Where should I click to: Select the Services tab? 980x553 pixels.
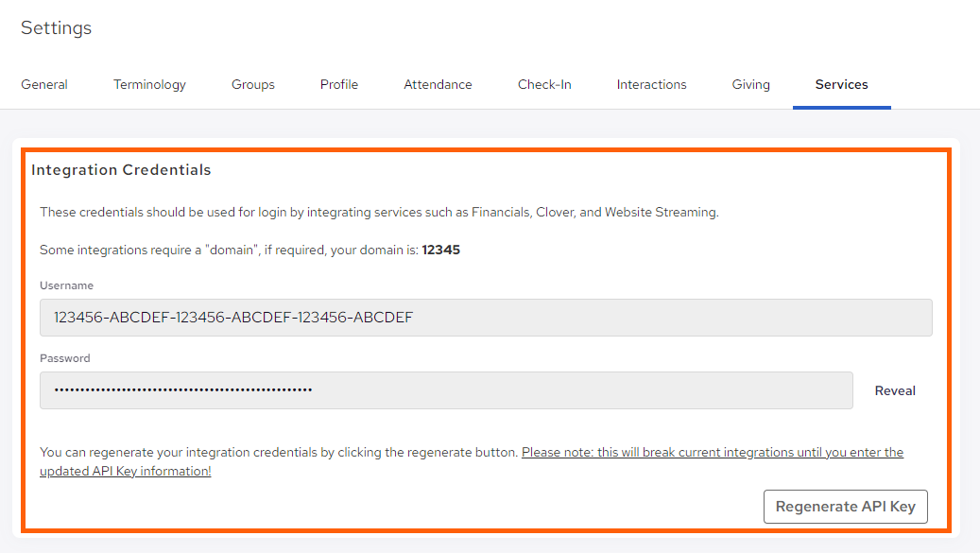point(841,84)
